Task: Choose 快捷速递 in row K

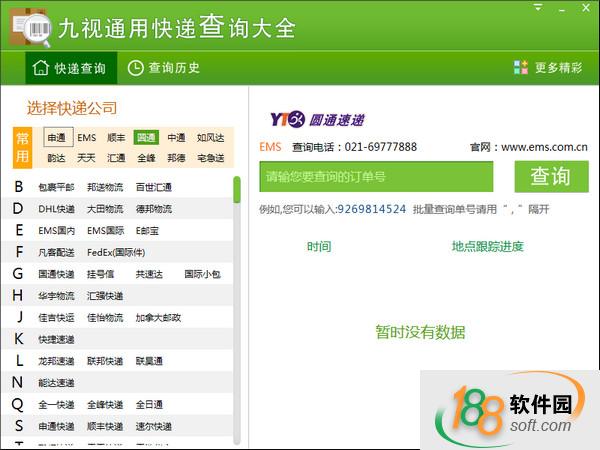Action: point(56,339)
